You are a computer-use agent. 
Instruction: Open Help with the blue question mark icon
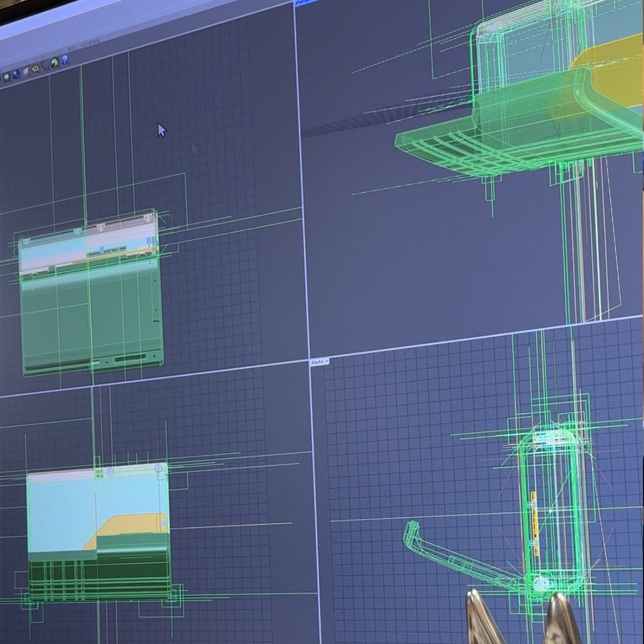tap(64, 60)
